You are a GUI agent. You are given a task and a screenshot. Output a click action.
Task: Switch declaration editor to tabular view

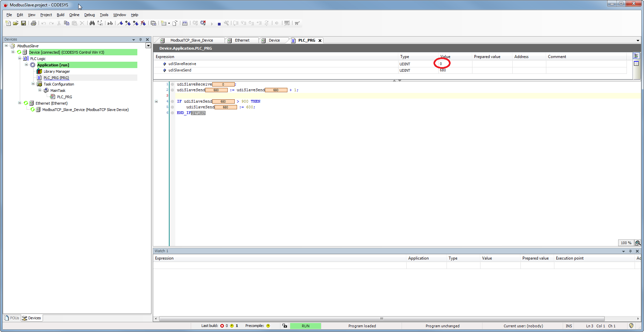(636, 63)
